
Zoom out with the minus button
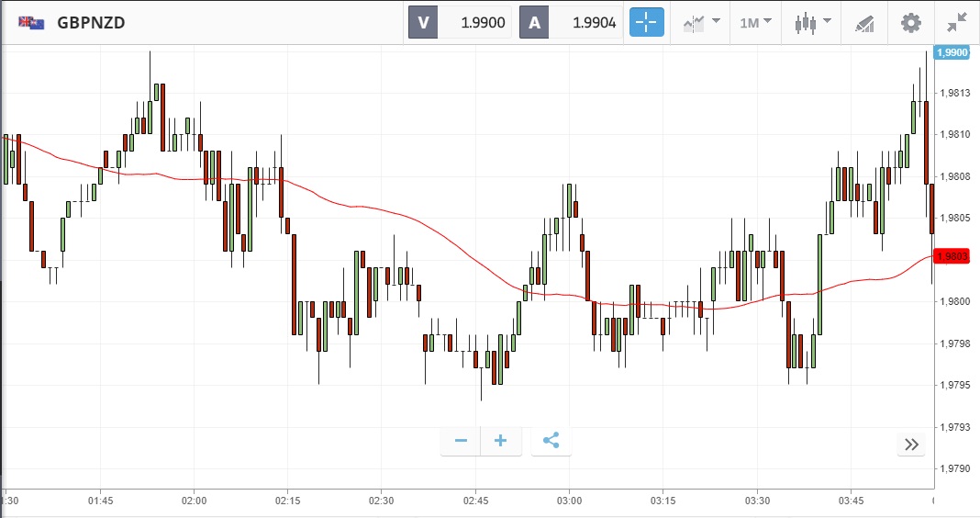(x=461, y=441)
